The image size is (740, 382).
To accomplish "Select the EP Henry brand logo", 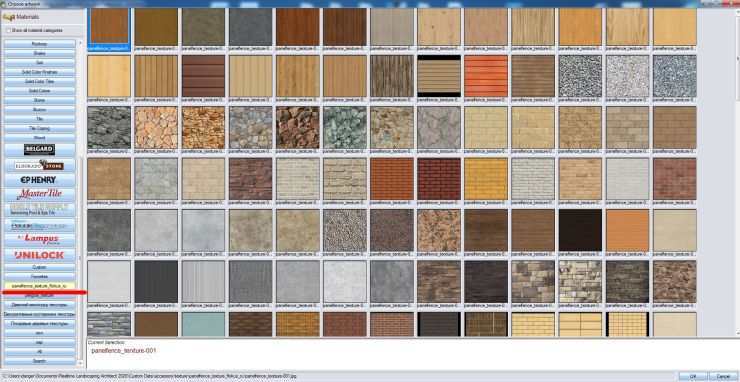I will click(x=40, y=180).
